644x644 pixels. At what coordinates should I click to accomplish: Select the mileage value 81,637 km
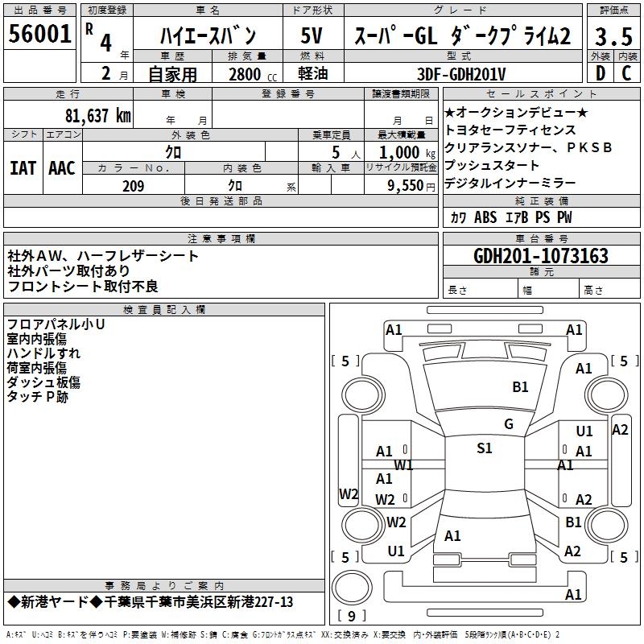coord(97,115)
